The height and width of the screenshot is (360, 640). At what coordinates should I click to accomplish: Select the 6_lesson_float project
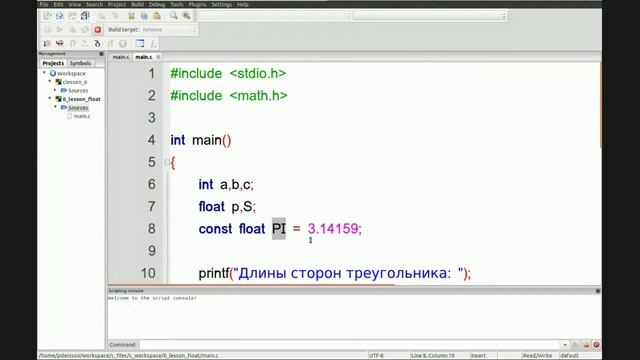[82, 99]
